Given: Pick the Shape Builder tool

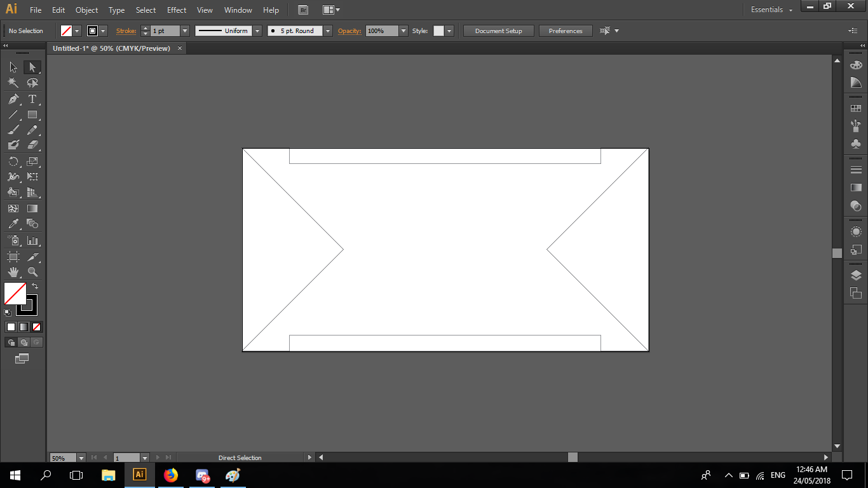Looking at the screenshot, I should [13, 193].
